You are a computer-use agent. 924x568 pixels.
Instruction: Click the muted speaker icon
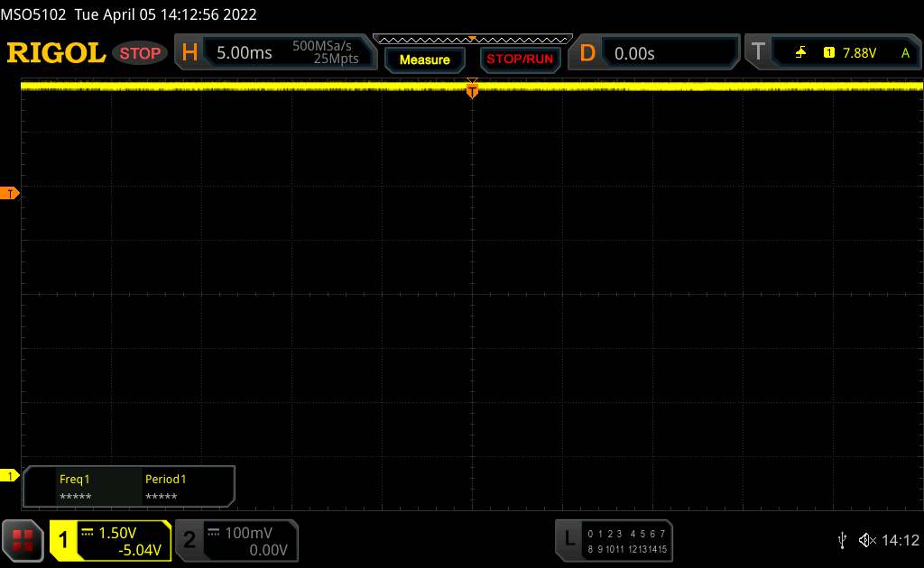[867, 539]
